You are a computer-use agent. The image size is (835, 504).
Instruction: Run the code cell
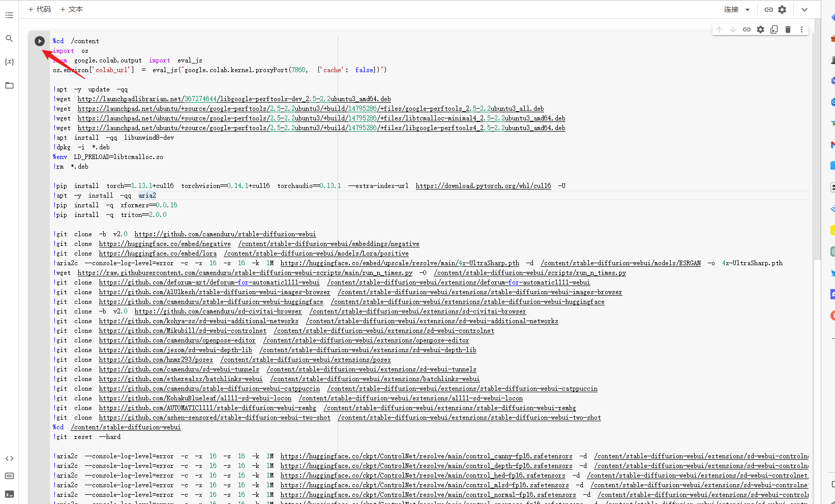[x=40, y=41]
